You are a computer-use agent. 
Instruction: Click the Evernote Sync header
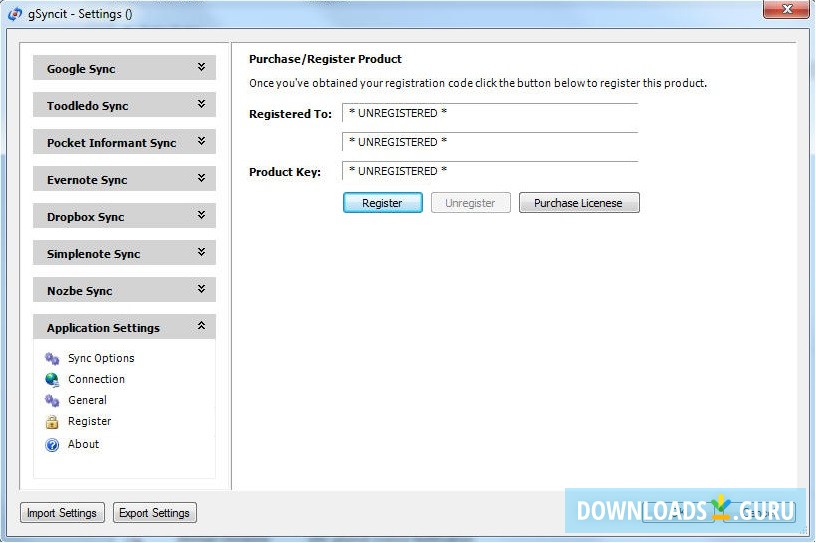point(124,179)
